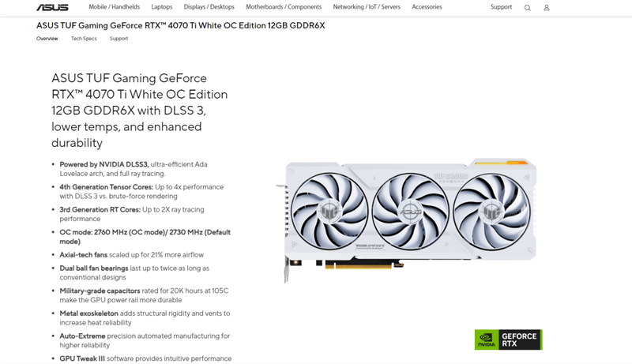Click the product title at page top
The image size is (632, 364).
coord(181,25)
